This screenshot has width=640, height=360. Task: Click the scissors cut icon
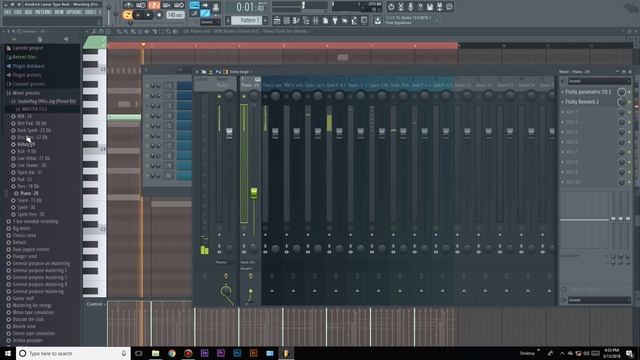tap(401, 7)
